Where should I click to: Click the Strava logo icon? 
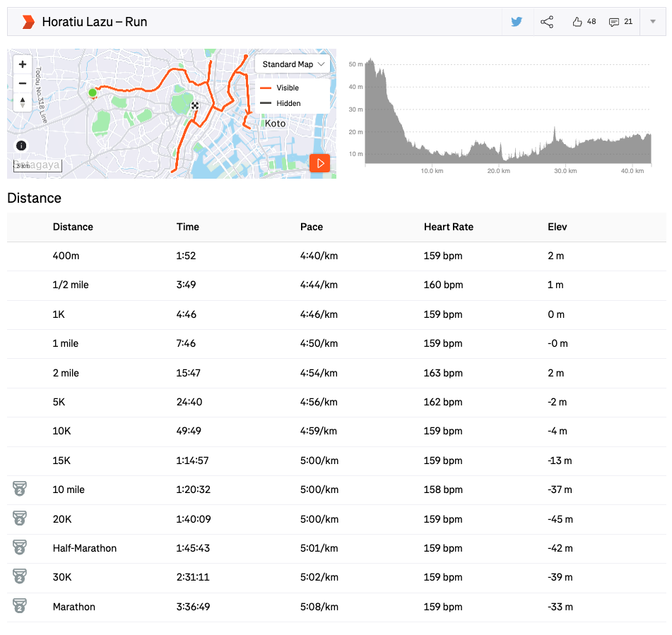[28, 22]
